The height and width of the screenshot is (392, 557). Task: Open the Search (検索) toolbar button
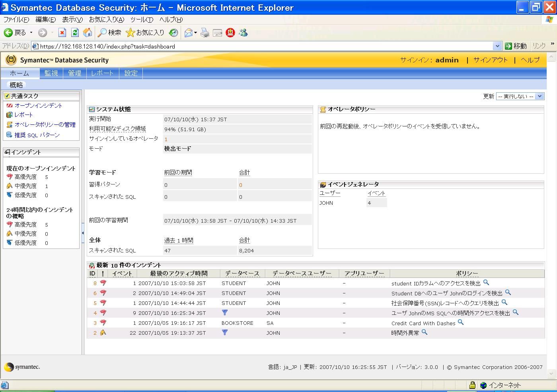click(x=109, y=33)
